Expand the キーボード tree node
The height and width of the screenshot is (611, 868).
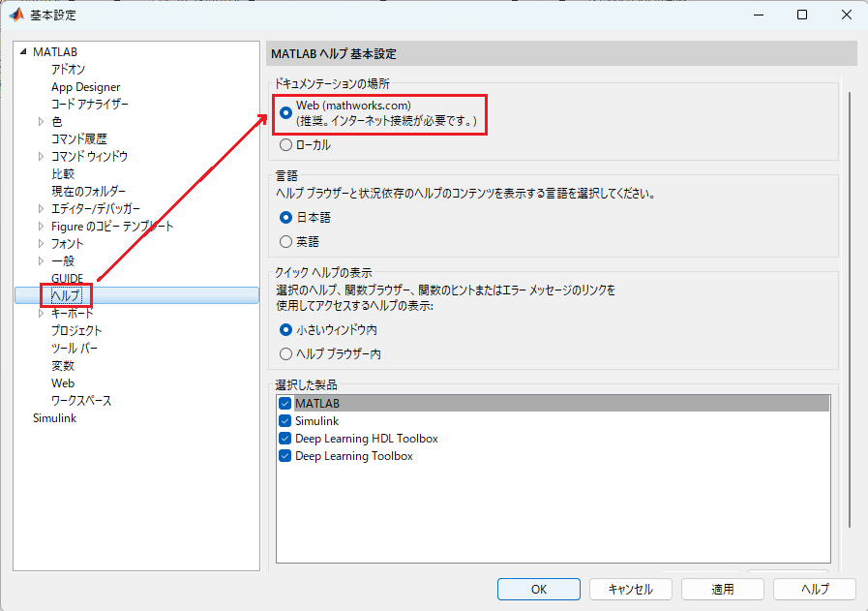pos(41,314)
